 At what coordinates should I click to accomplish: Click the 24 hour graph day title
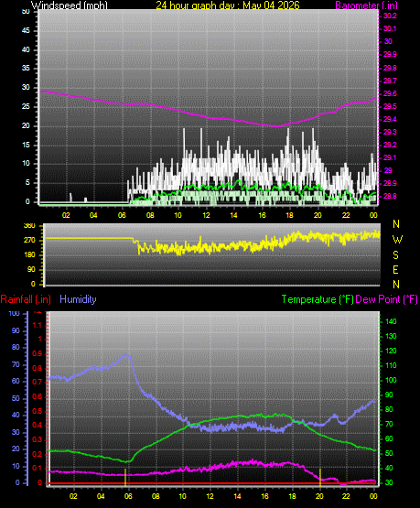pos(228,5)
